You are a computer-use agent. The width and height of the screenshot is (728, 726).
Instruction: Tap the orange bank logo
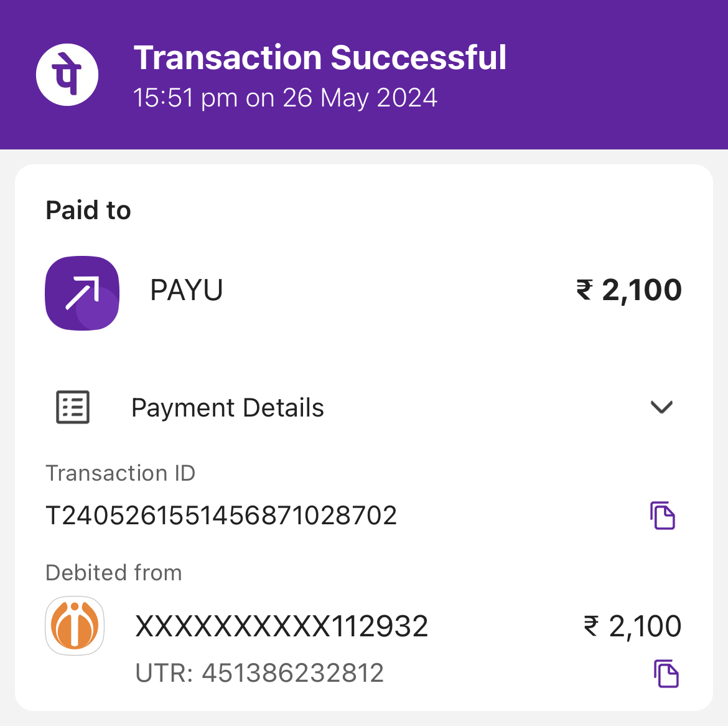75,626
